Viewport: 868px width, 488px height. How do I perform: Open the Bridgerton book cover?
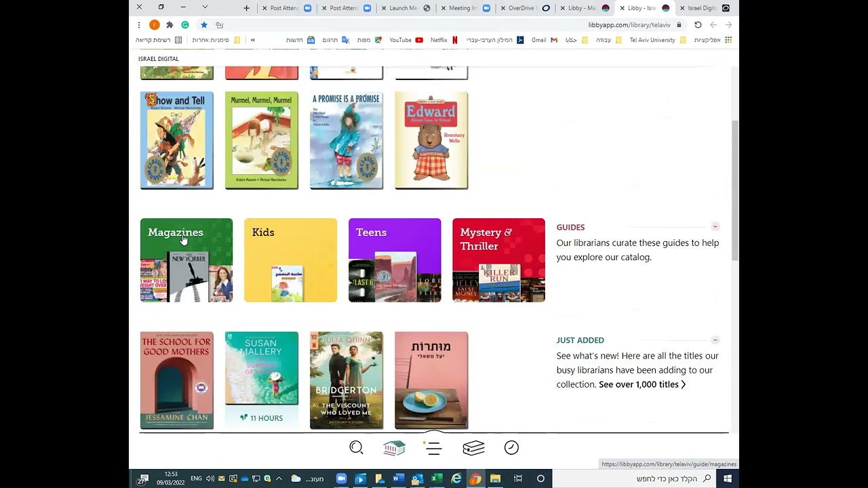347,380
